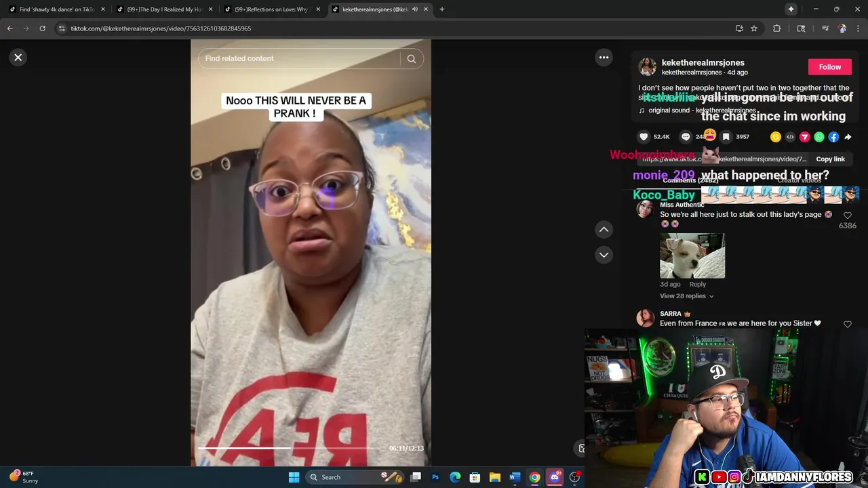This screenshot has height=488, width=868.
Task: Bookmark this page with star icon
Action: click(754, 28)
